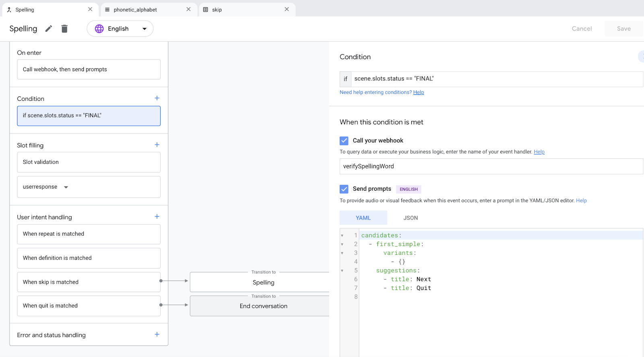Open the English language dropdown

[x=120, y=29]
